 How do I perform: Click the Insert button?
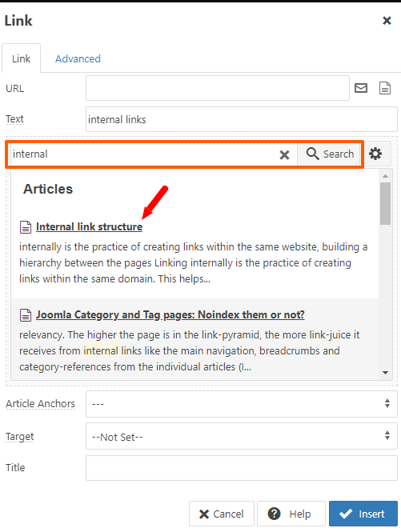coord(363,514)
